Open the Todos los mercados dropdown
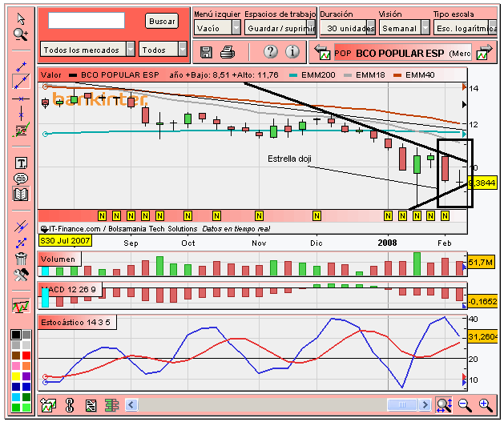This screenshot has height=422, width=504. 87,50
